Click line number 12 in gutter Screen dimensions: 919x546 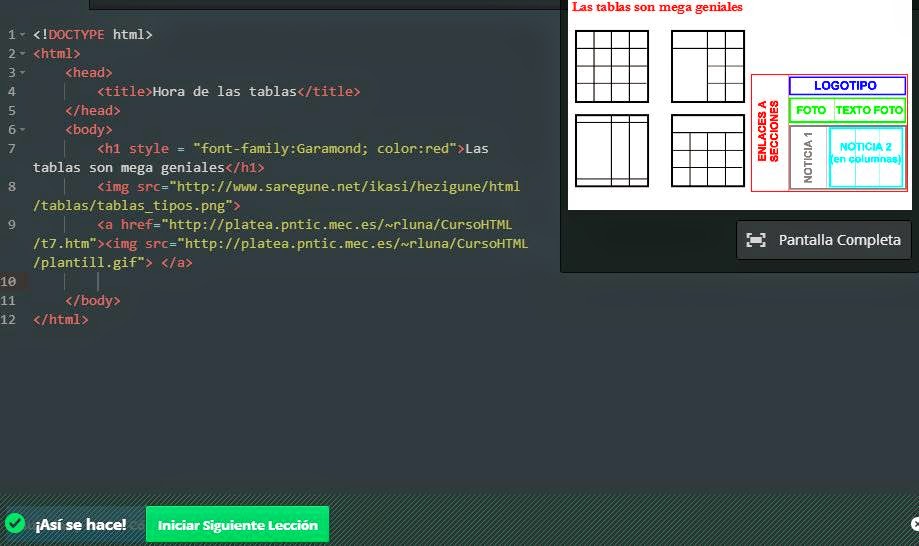point(8,320)
